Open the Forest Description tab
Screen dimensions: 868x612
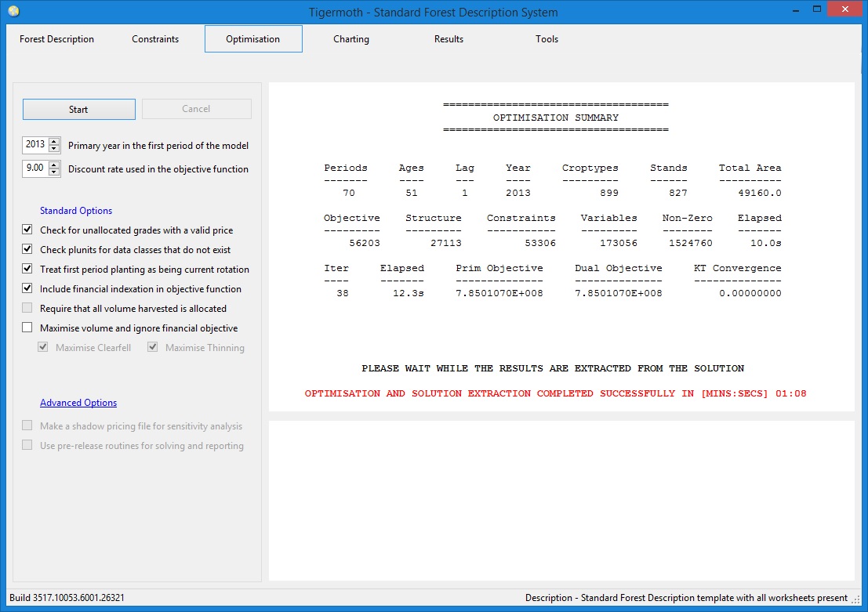tap(56, 38)
